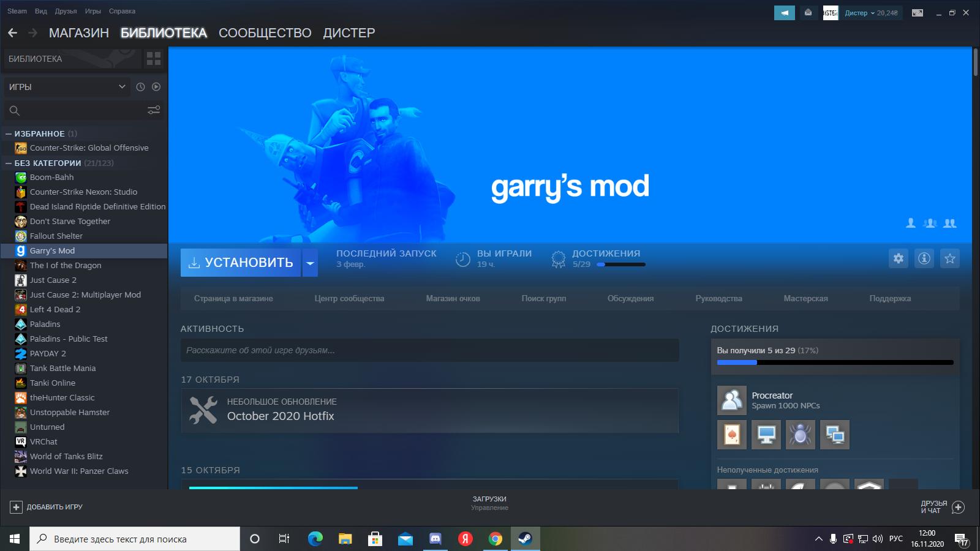Screen dimensions: 980x551
Task: Collapse the ИЗБРАННОЕ category
Action: (9, 133)
